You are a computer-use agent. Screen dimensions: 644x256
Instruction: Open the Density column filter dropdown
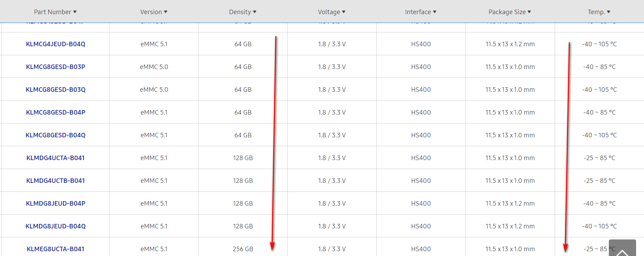pos(243,12)
